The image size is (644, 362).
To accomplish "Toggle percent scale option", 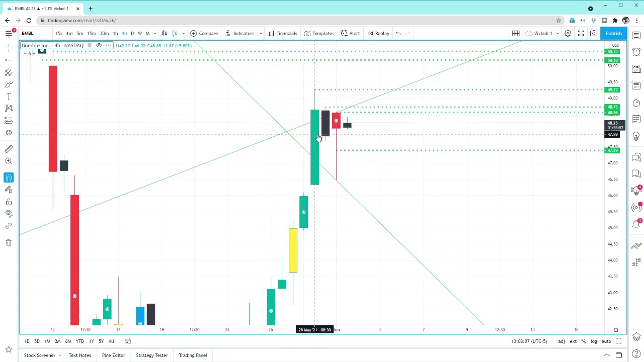I will coord(584,341).
